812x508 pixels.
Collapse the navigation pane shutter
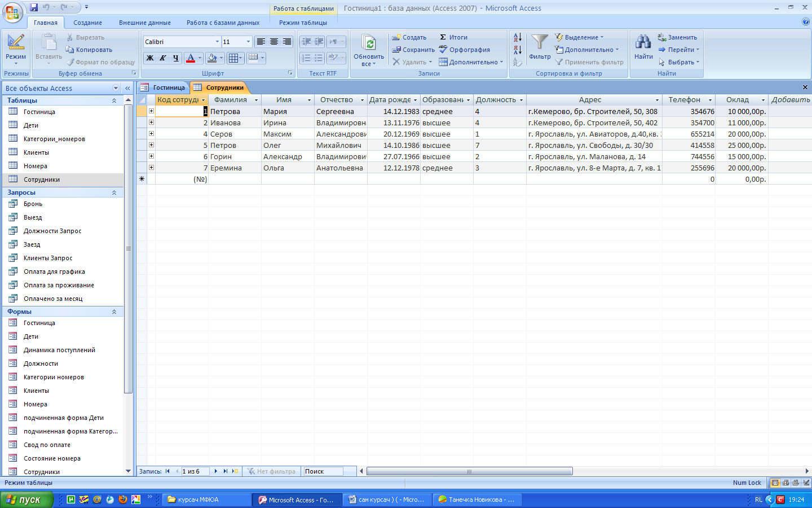127,88
